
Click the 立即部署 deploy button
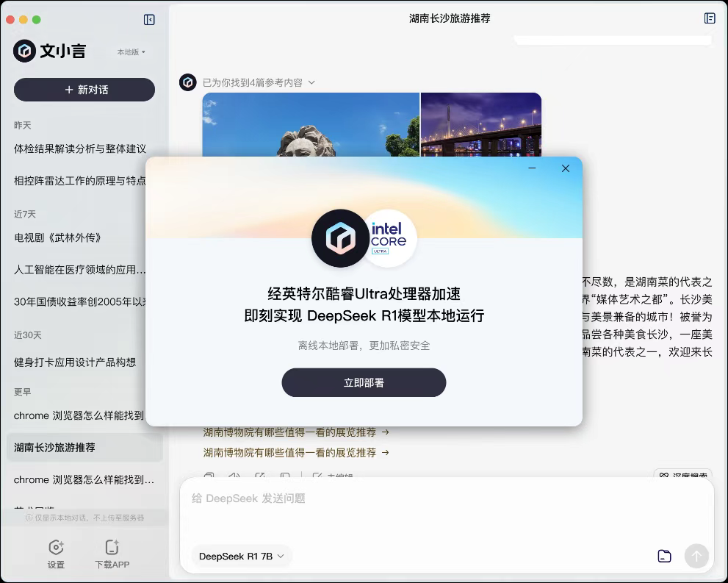click(x=363, y=382)
